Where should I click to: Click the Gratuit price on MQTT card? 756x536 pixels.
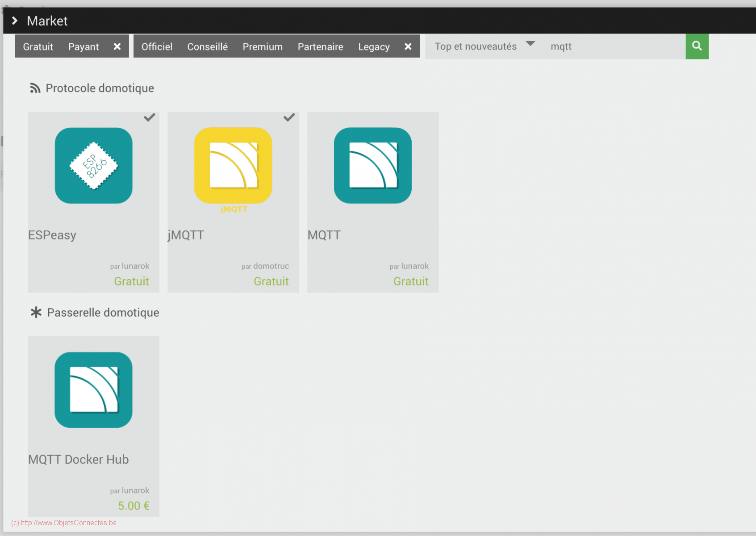[x=411, y=281]
